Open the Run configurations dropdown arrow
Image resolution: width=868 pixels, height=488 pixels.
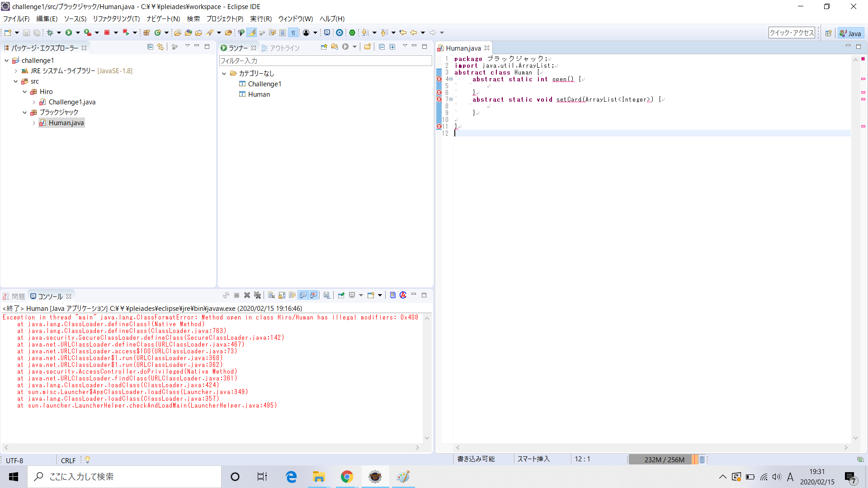(x=77, y=33)
